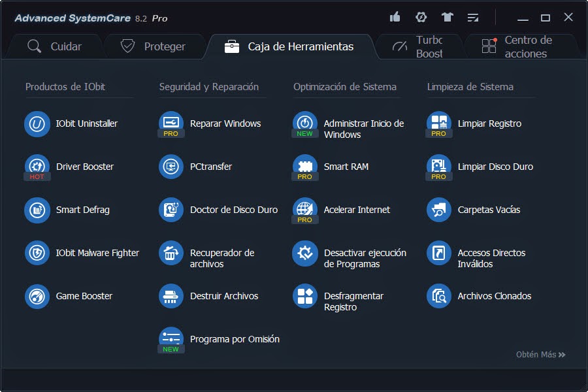Screen dimensions: 588x392
Task: Click the Carpetas Vacías label
Action: [489, 210]
